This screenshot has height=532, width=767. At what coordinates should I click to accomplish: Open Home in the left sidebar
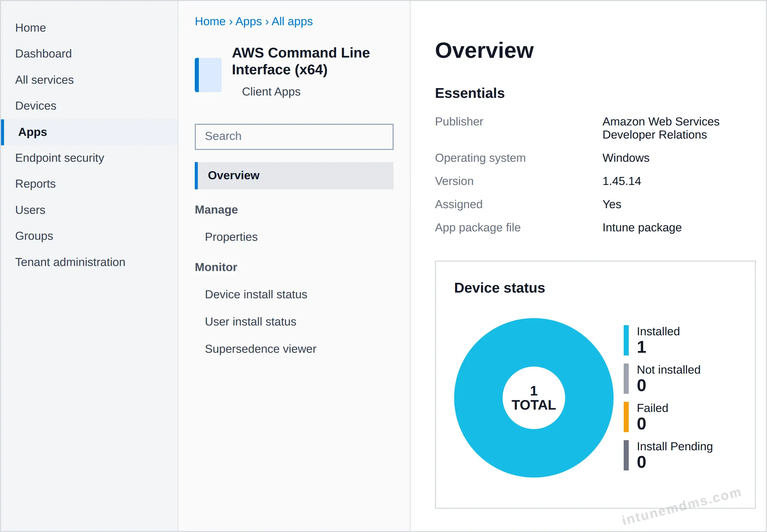pos(31,28)
